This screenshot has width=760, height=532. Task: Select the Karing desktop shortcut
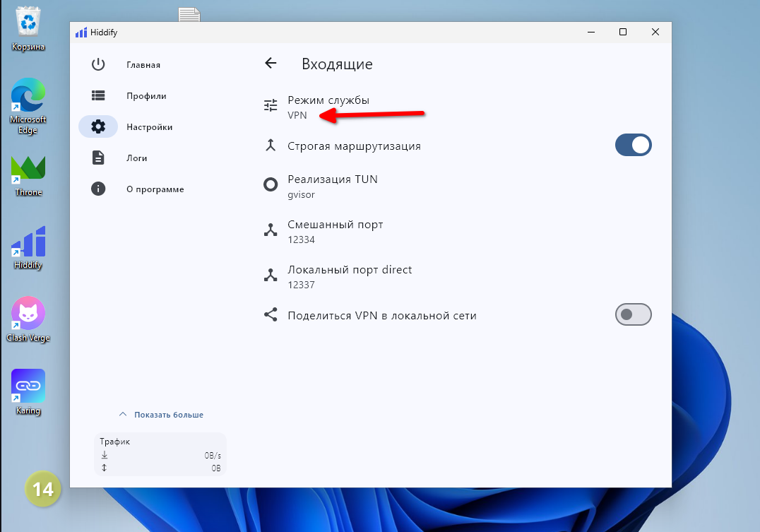[x=28, y=392]
